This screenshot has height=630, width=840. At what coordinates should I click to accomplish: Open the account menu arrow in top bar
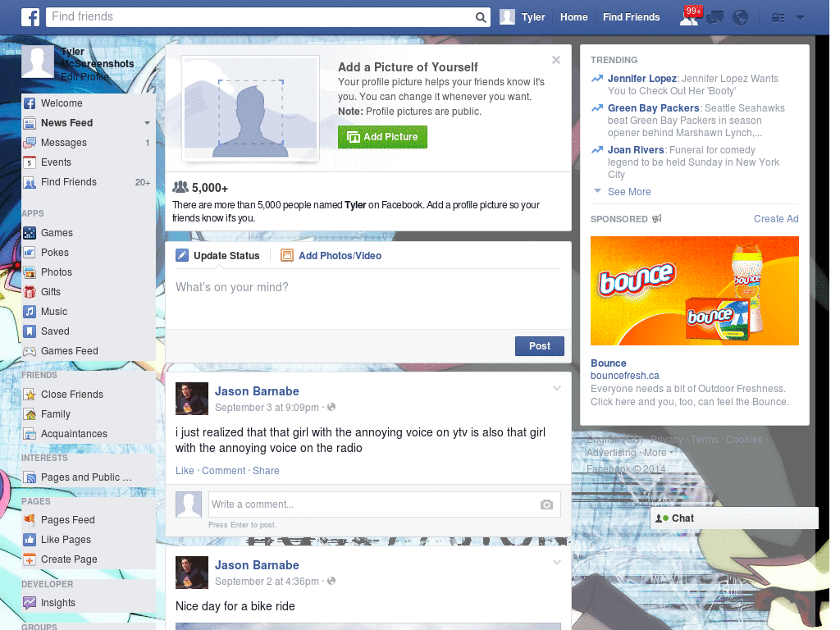801,18
